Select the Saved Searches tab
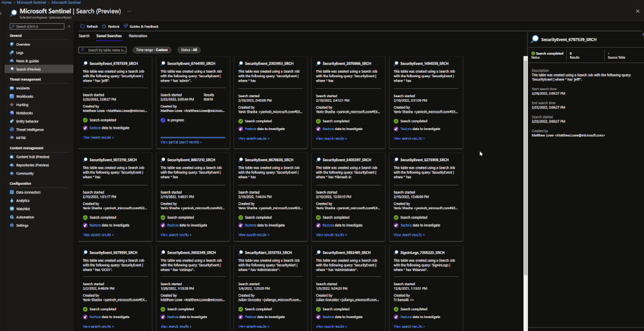The width and height of the screenshot is (644, 331). pyautogui.click(x=109, y=36)
